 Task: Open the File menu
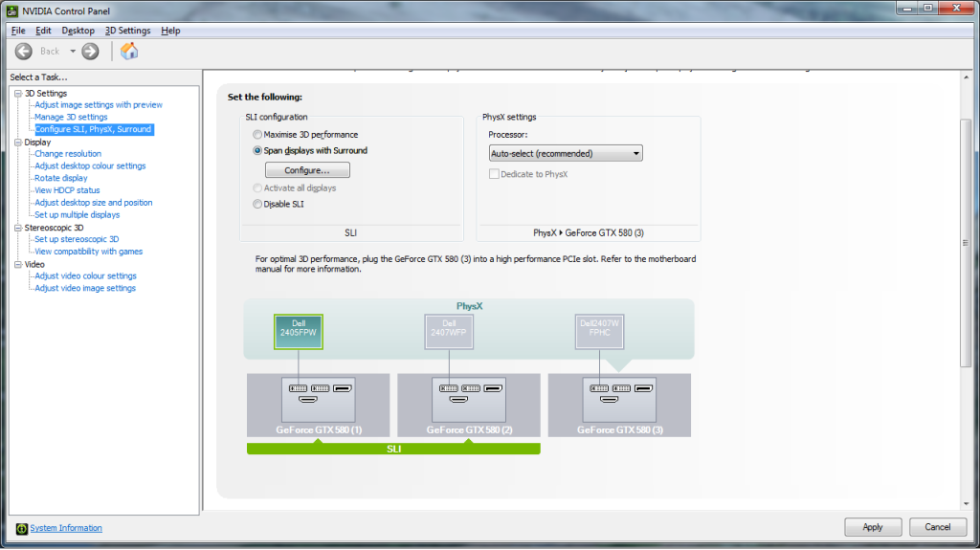click(18, 31)
